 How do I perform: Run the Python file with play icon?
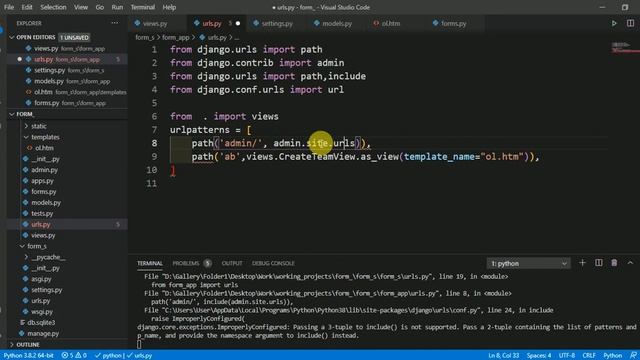(614, 23)
